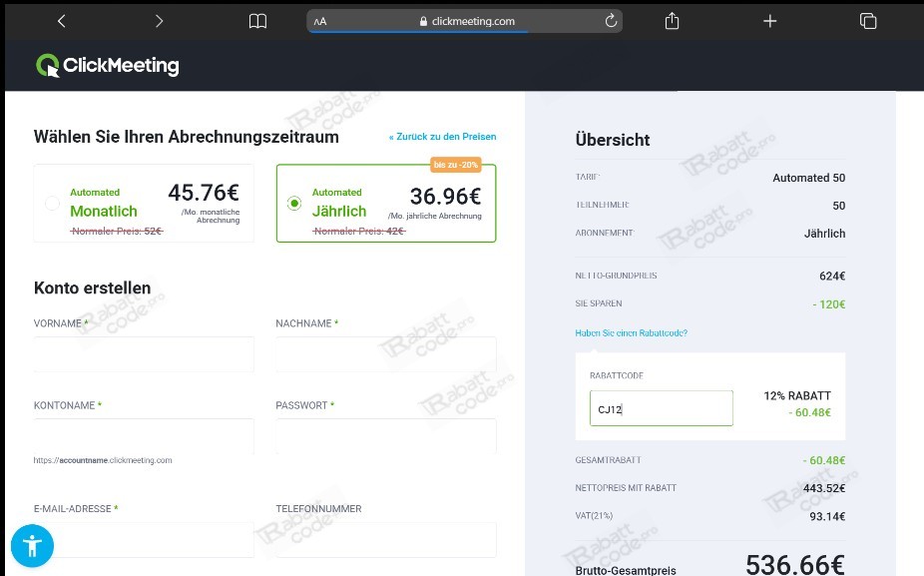This screenshot has height=576, width=924.
Task: Click the accountname.clickmeeting.com URL hint
Action: (x=103, y=460)
